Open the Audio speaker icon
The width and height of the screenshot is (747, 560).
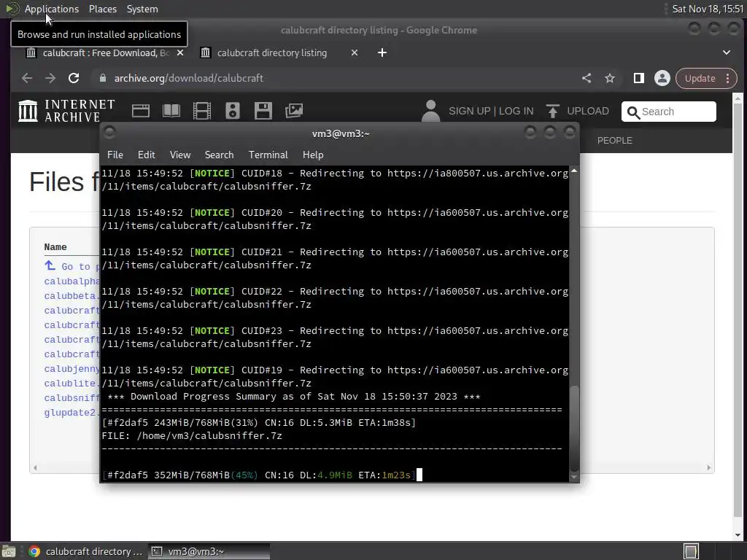coord(233,111)
